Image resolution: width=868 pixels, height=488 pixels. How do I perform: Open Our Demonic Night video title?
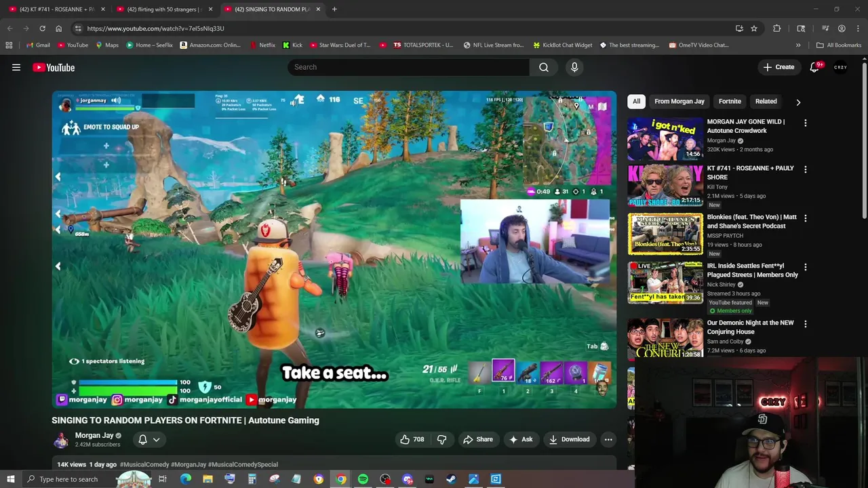coord(750,327)
